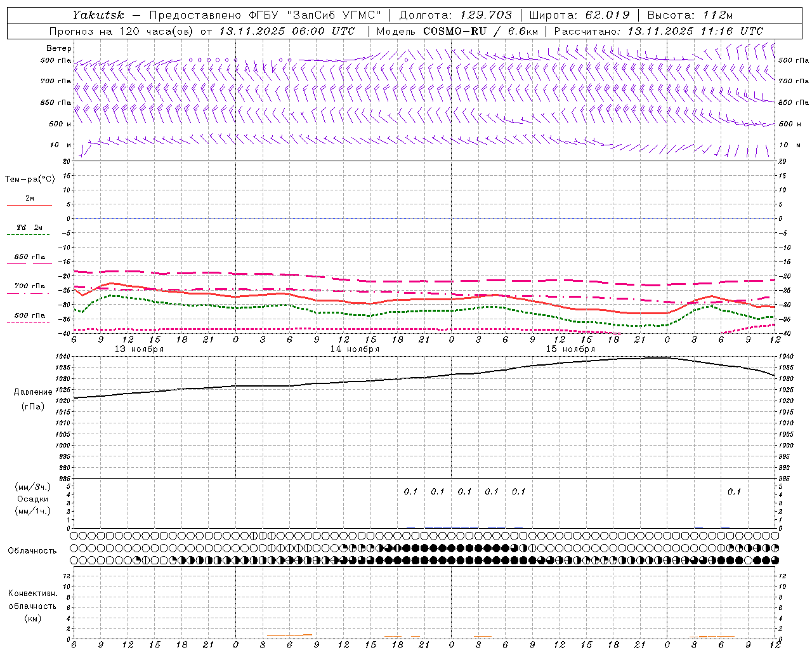
Task: Click the "Модель COSMO-RU / 6.6км" text
Action: 457,31
